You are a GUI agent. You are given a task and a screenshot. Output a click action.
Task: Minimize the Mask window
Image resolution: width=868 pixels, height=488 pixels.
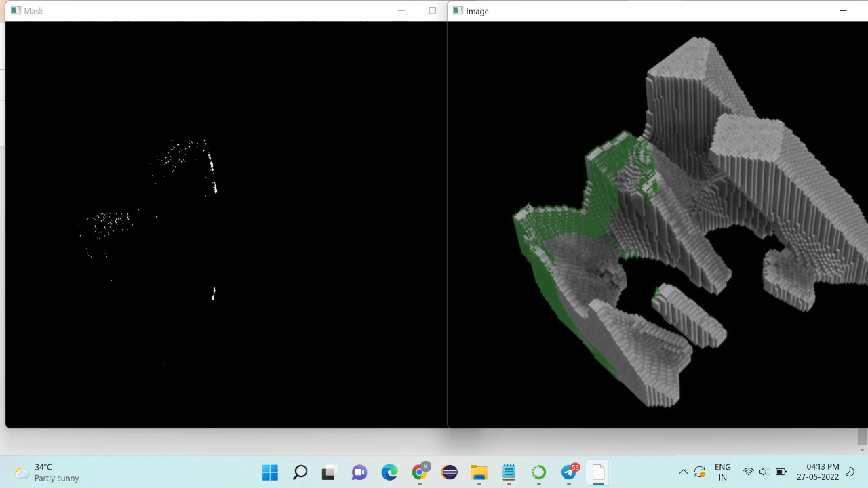[x=401, y=11]
